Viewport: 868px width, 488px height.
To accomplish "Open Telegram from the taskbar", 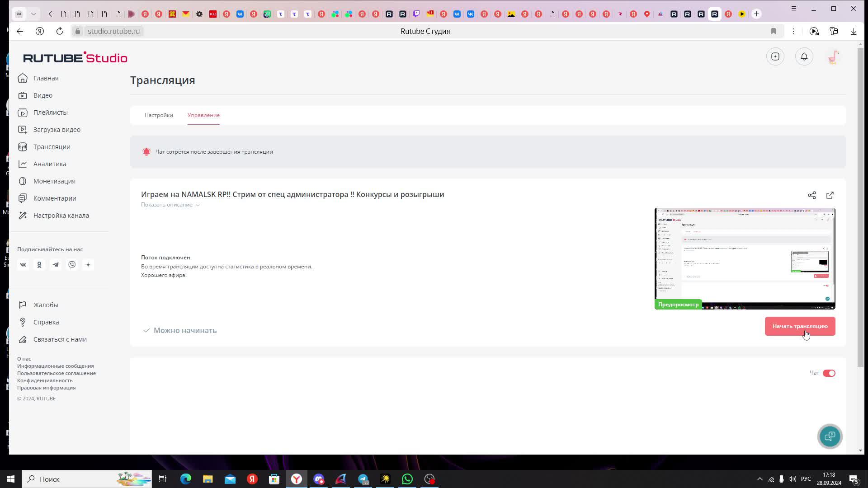I will coord(363,479).
